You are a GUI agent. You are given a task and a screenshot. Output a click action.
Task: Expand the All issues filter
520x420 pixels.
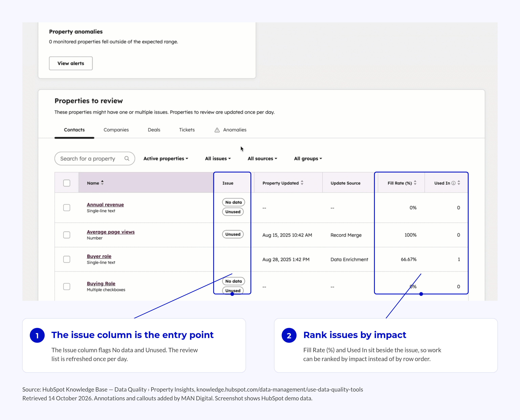218,159
